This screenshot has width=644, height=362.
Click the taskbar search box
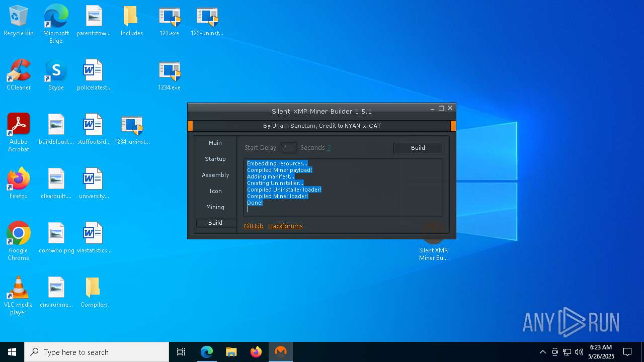(x=97, y=352)
